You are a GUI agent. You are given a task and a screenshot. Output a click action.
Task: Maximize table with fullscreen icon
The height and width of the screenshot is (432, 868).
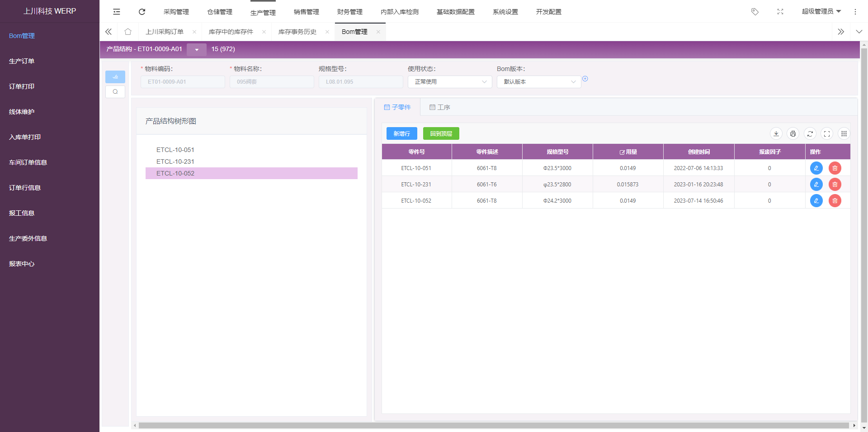tap(827, 133)
